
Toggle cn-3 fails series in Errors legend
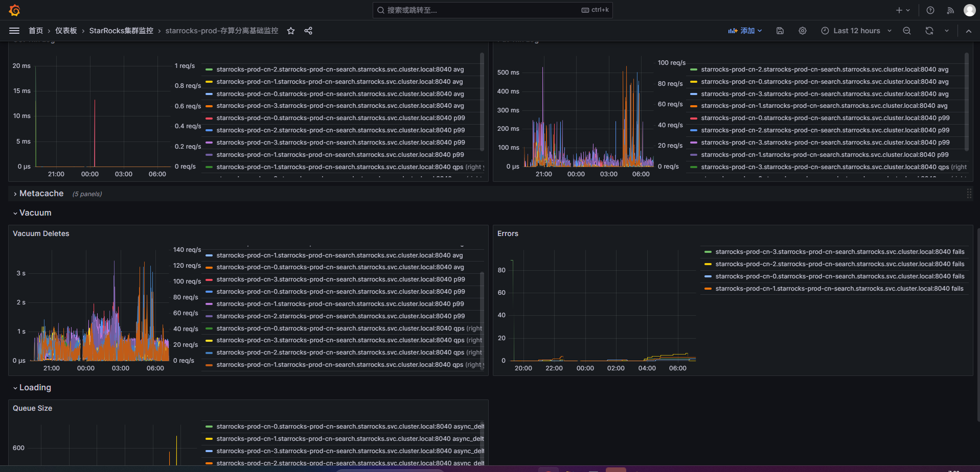click(x=839, y=252)
